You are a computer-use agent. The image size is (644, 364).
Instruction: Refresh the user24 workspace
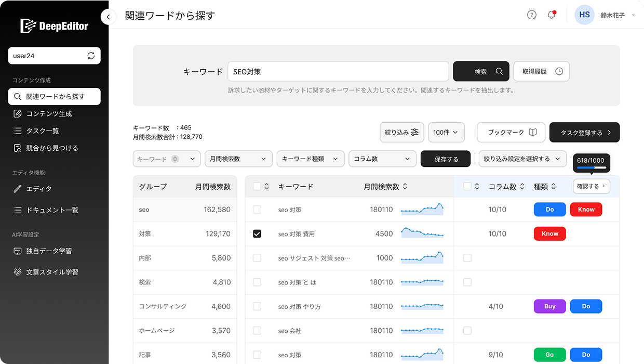click(x=89, y=56)
